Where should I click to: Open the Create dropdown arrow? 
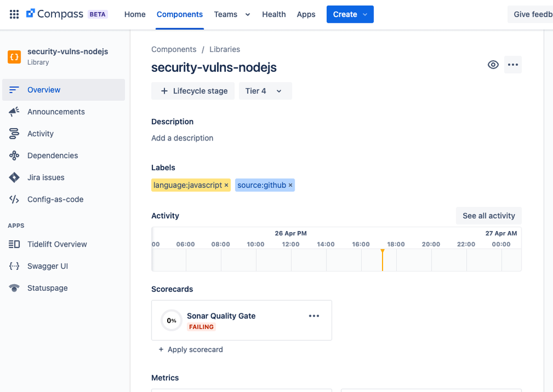tap(365, 14)
